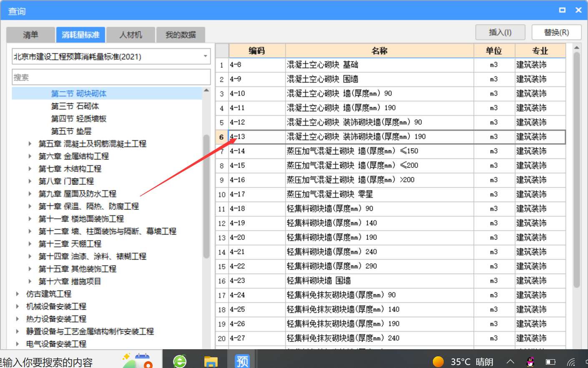Click the 专业 column header
This screenshot has height=368, width=588.
[x=540, y=50]
